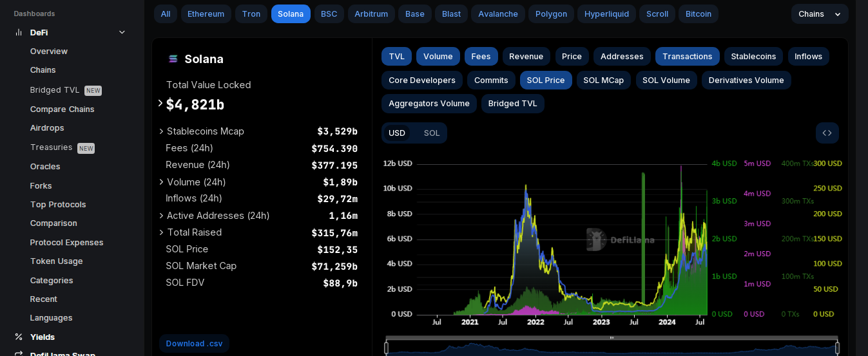
Task: Switch to BSC chain tab
Action: point(329,14)
